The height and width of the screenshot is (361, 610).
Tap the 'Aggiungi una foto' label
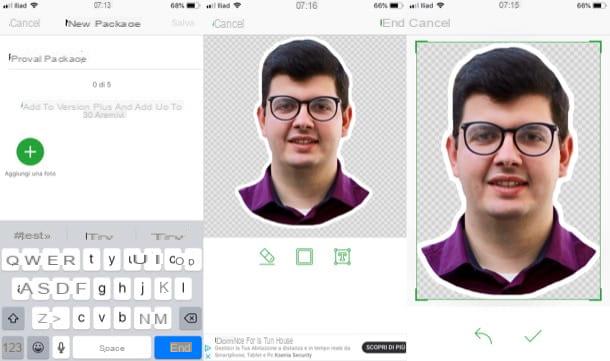(x=30, y=173)
